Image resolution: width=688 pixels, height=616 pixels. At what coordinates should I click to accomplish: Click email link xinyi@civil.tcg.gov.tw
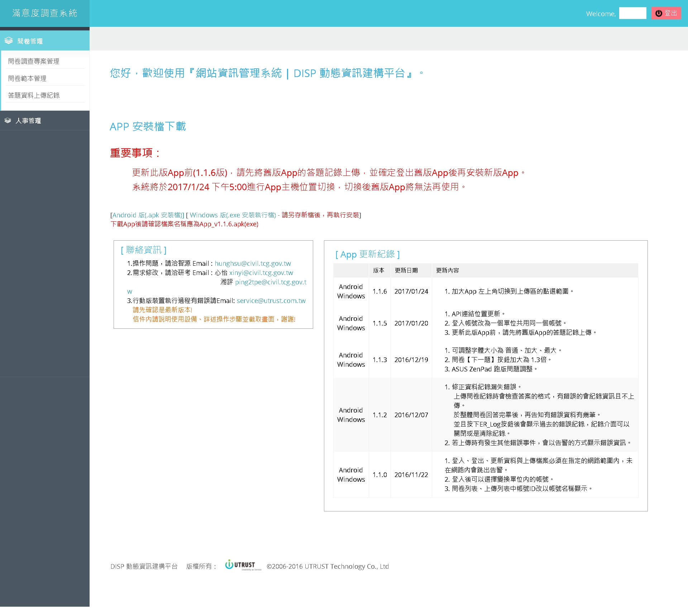point(261,273)
